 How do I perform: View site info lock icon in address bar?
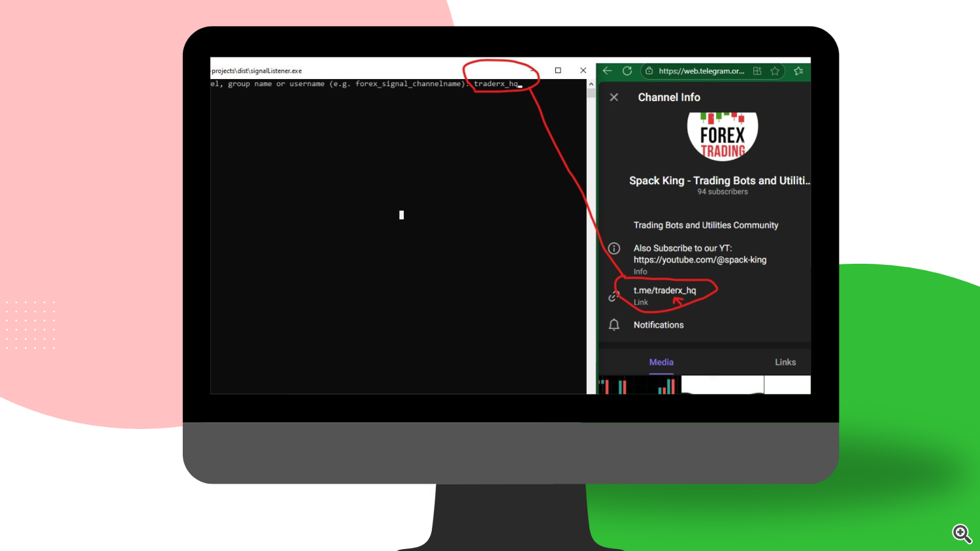pos(649,71)
